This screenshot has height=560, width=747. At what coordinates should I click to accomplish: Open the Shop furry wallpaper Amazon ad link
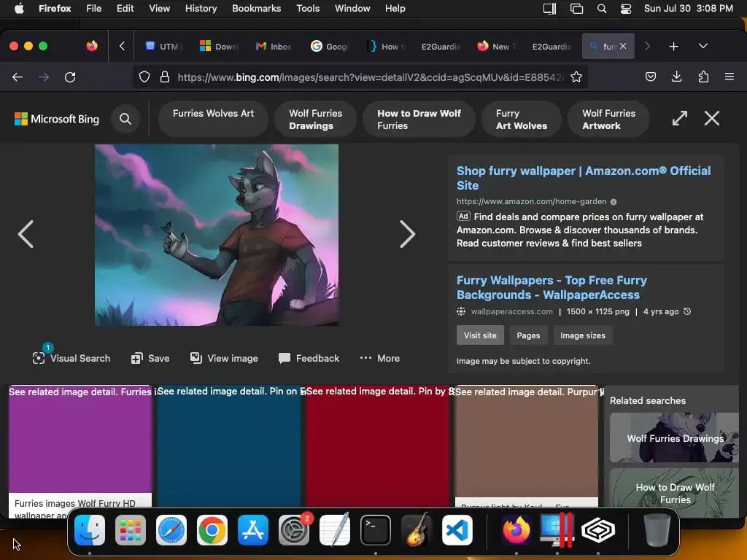[584, 178]
